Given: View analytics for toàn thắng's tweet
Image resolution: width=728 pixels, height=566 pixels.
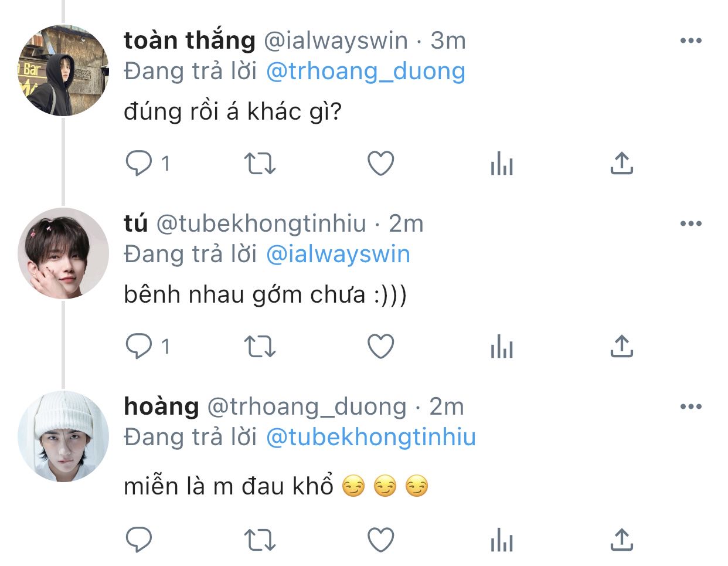Looking at the screenshot, I should pos(502,164).
